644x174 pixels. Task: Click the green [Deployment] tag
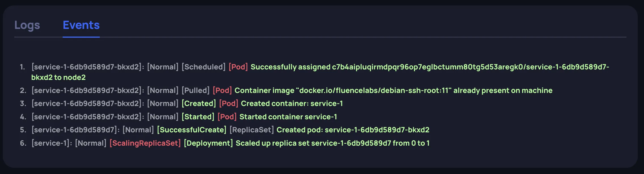click(x=208, y=143)
